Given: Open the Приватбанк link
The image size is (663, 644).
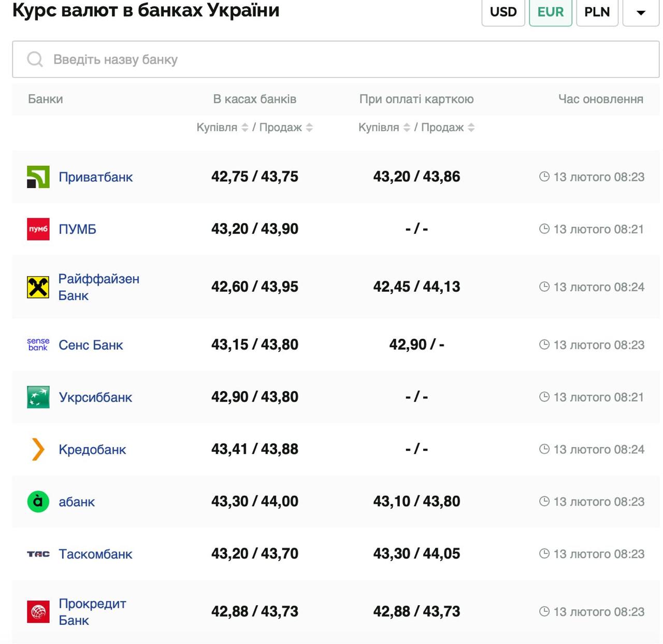Looking at the screenshot, I should pos(96,177).
